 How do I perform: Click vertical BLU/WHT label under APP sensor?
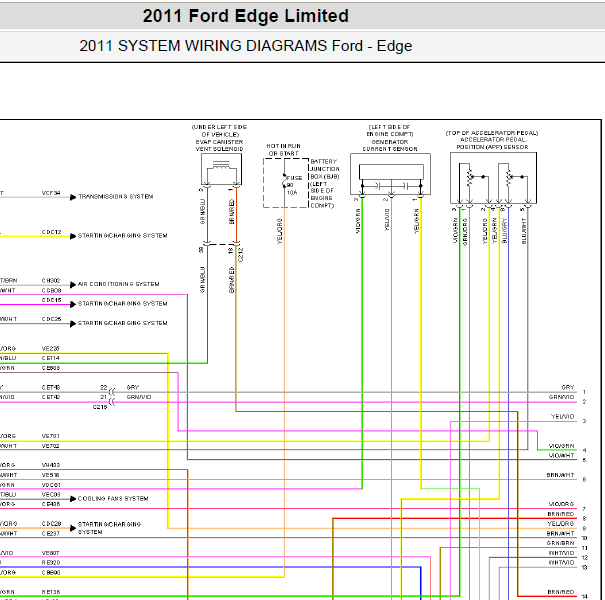524,231
